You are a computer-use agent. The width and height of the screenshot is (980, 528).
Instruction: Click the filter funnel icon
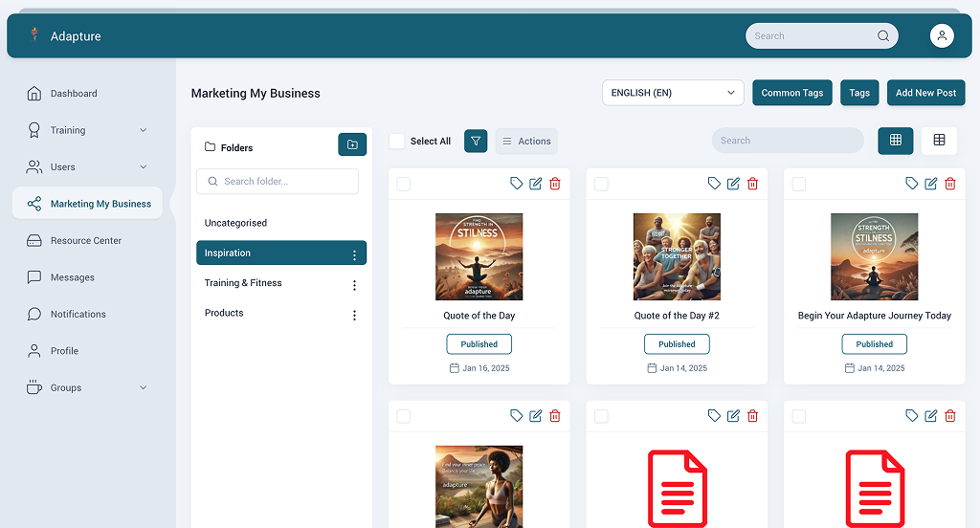coord(476,141)
